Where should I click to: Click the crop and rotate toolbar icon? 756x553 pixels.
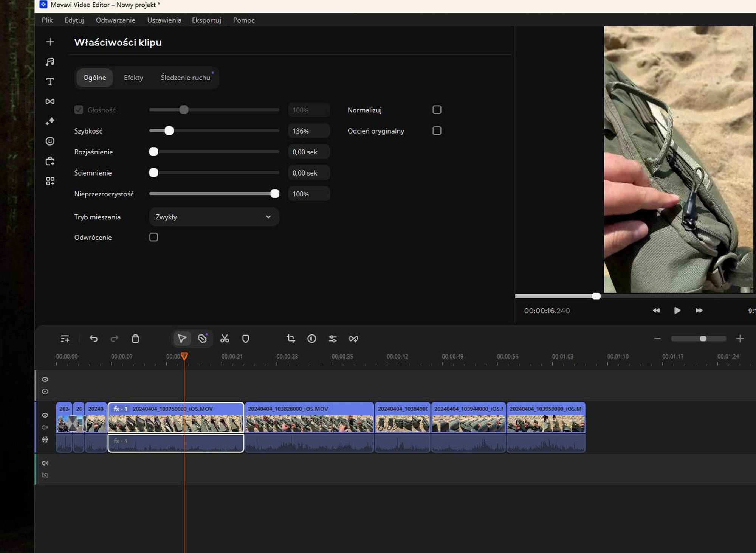click(291, 339)
